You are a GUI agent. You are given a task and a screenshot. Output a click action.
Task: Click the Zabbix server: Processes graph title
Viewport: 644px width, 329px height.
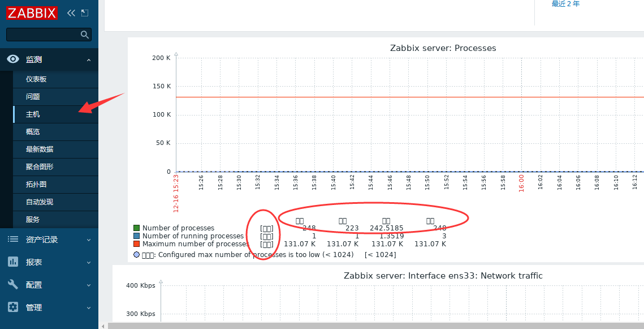443,48
